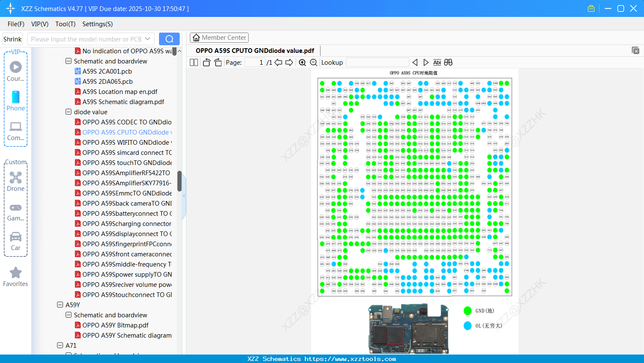Image resolution: width=644 pixels, height=363 pixels.
Task: Collapse A59Y 'Schematic and boardview' folder
Action: 69,315
